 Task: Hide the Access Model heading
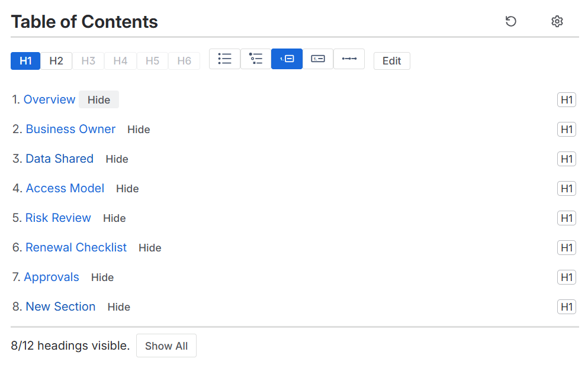127,189
